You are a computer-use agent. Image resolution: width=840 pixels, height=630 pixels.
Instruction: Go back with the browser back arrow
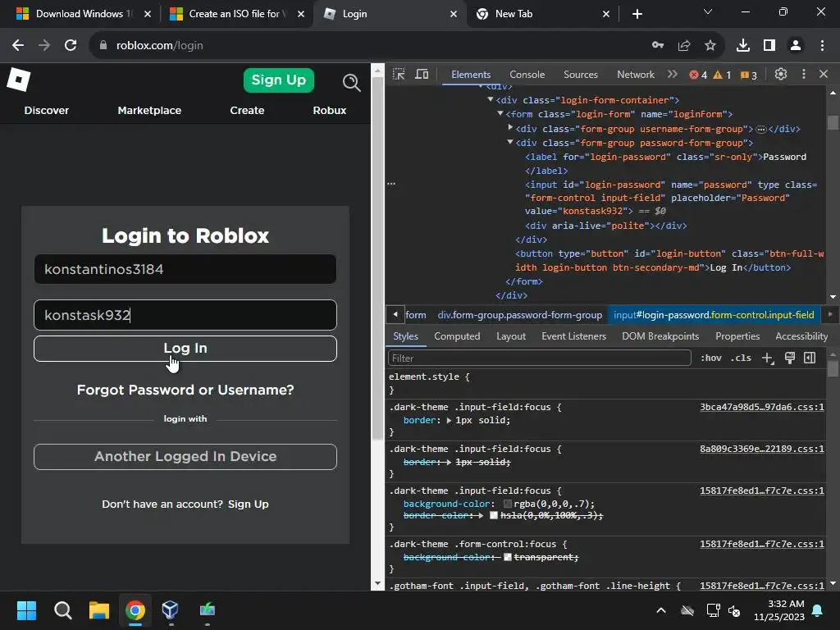coord(18,46)
